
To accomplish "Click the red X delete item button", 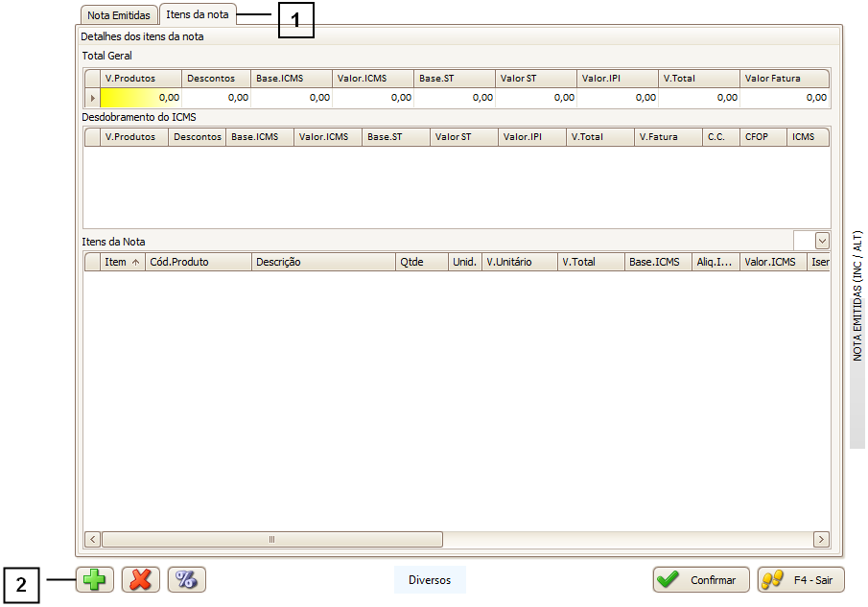I will [x=140, y=579].
